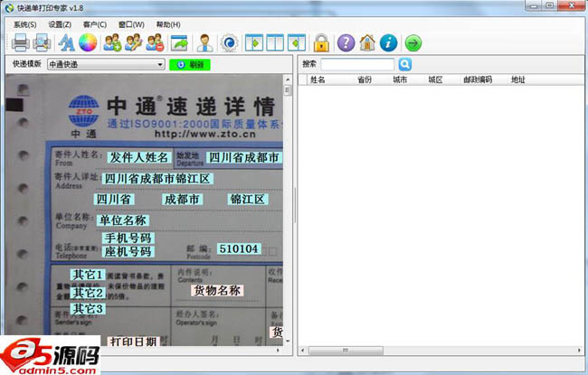Click the printer icon in toolbar
The image size is (588, 375).
21,42
